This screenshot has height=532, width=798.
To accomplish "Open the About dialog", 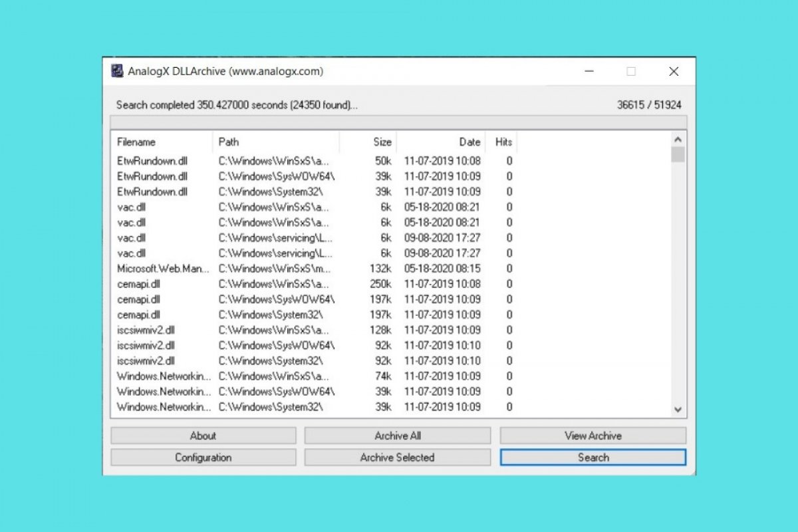I will point(203,436).
